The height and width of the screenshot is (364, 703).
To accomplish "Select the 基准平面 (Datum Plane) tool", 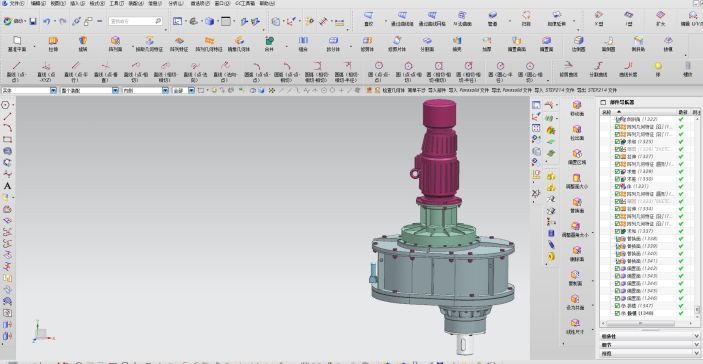I will (17, 43).
